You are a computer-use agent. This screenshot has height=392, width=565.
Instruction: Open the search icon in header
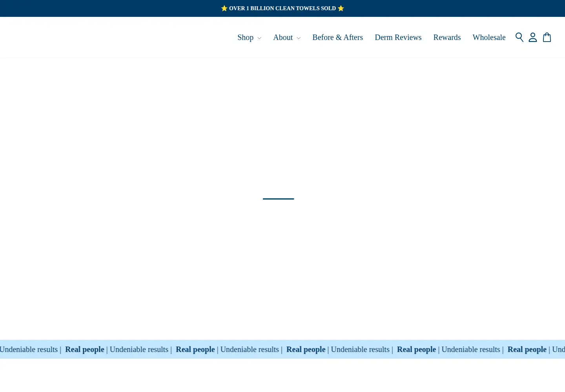[519, 37]
